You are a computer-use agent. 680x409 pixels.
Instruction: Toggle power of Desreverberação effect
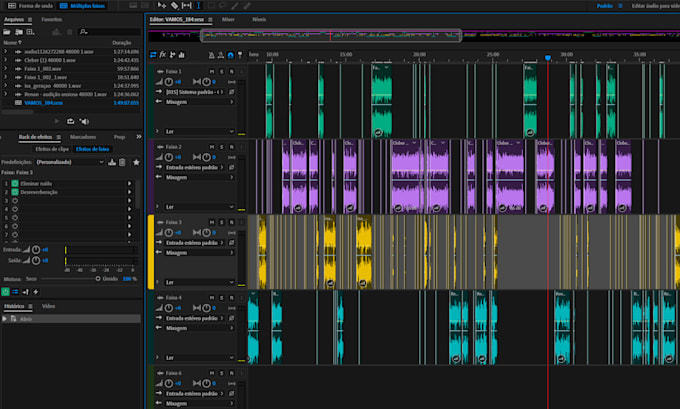point(15,192)
